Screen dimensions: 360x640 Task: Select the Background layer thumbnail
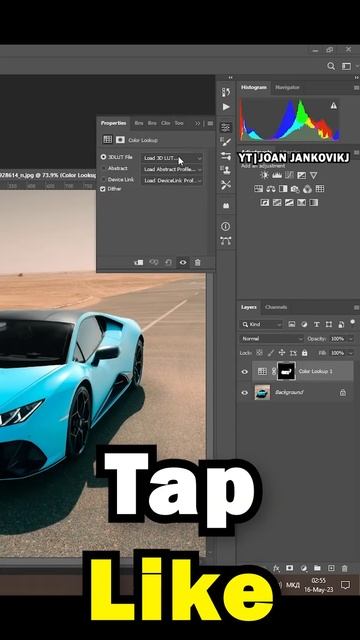(262, 393)
